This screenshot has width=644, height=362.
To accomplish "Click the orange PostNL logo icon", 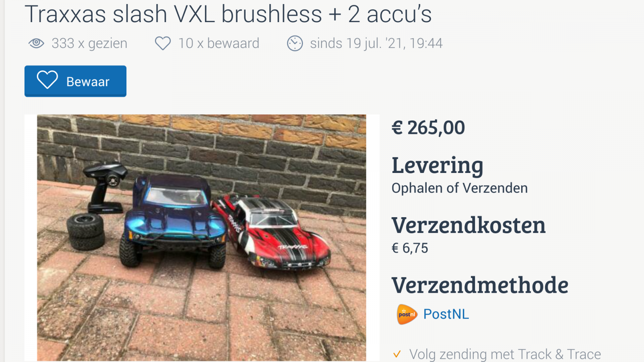I will pos(407,314).
